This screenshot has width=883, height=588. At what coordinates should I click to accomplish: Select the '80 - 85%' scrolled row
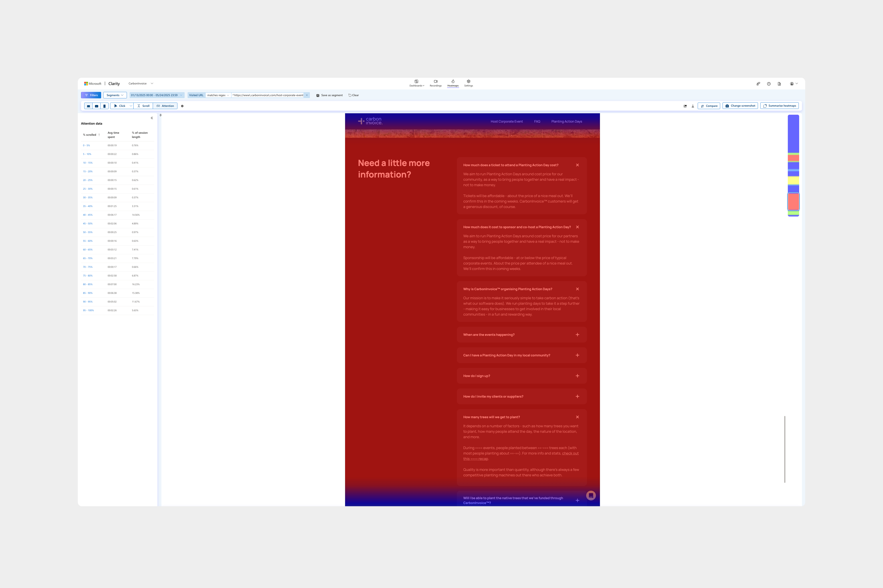[118, 284]
